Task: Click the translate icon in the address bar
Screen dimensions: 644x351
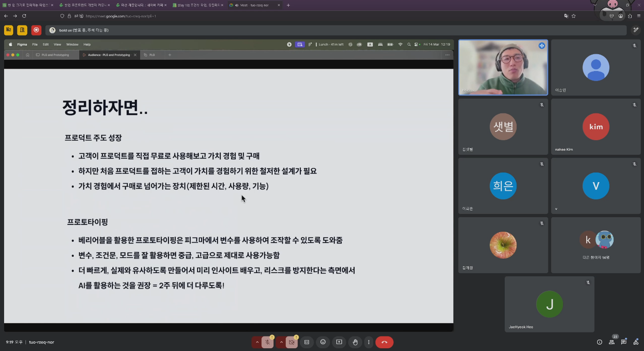Action: 566,16
